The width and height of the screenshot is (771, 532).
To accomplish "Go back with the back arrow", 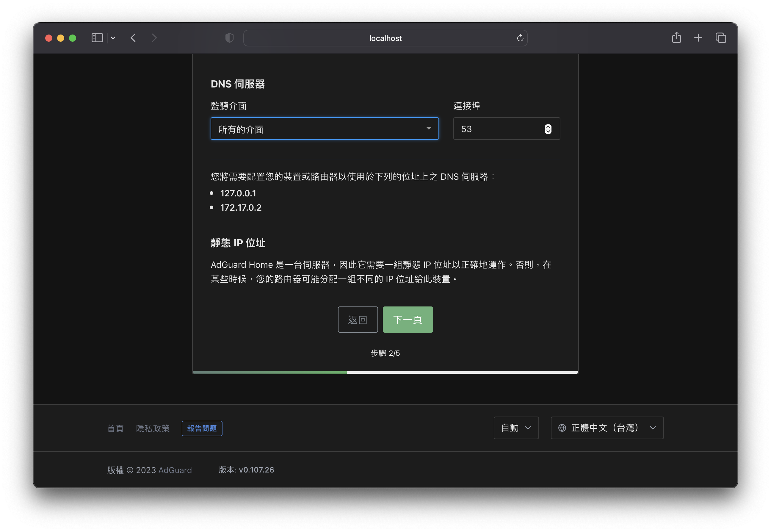I will click(x=133, y=38).
